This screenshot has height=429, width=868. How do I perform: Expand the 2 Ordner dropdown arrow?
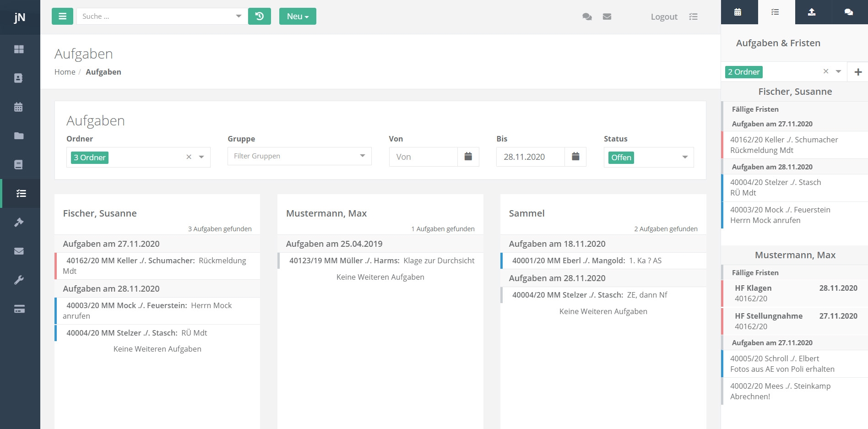point(838,71)
